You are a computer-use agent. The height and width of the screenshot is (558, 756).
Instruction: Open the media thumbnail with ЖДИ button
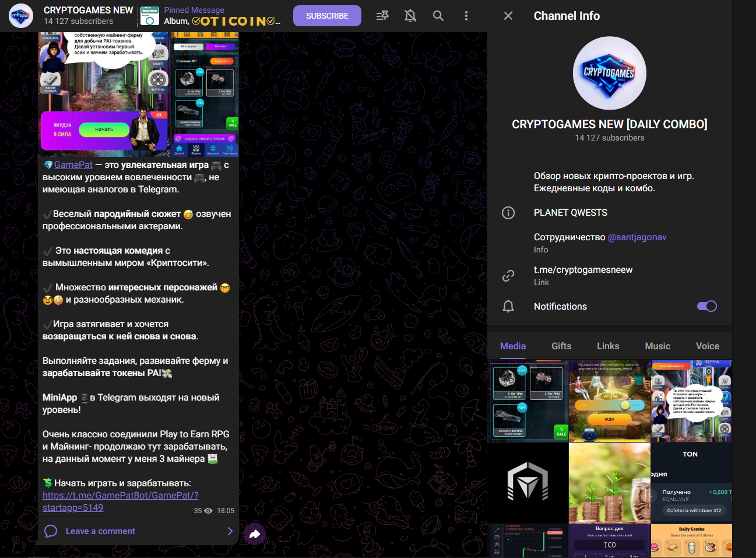(x=610, y=401)
